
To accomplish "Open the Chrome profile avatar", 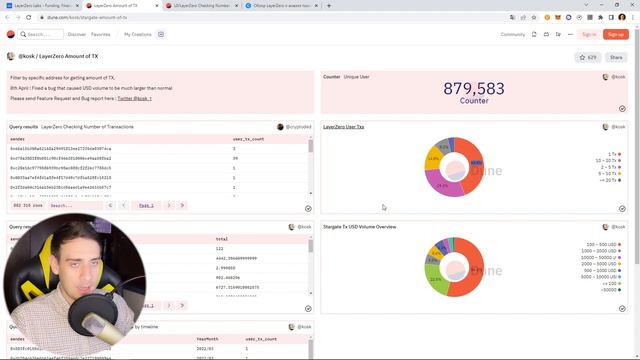I will 622,17.
